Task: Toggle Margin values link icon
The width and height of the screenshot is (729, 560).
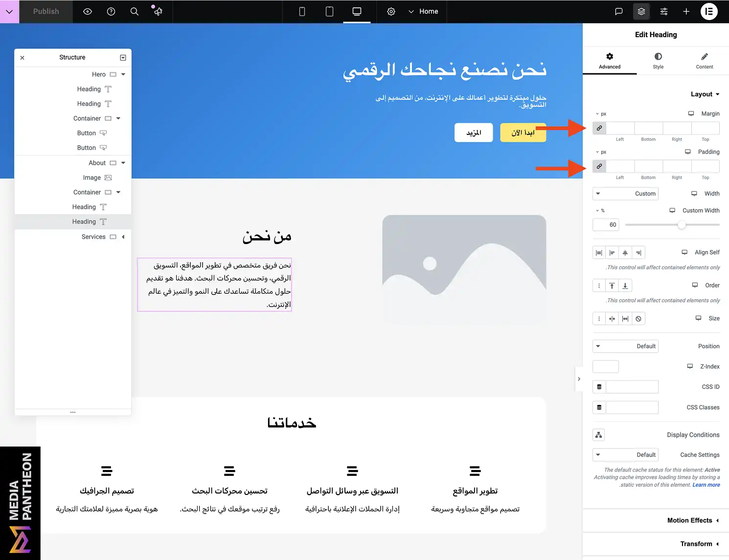Action: coord(599,128)
